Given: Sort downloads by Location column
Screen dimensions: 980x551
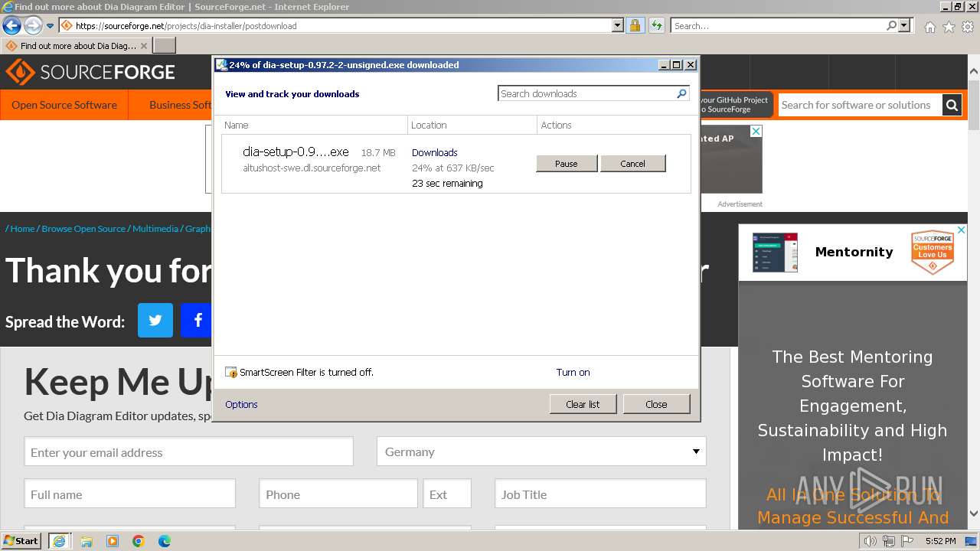Looking at the screenshot, I should pos(472,125).
